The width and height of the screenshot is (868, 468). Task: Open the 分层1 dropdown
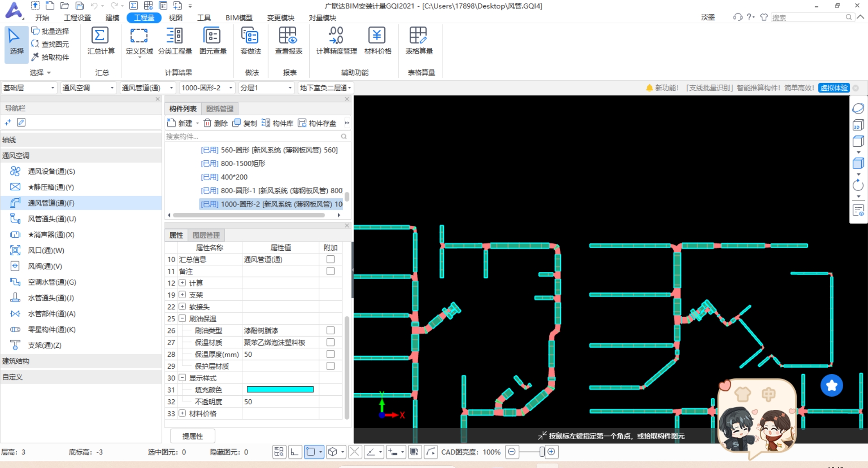(266, 88)
